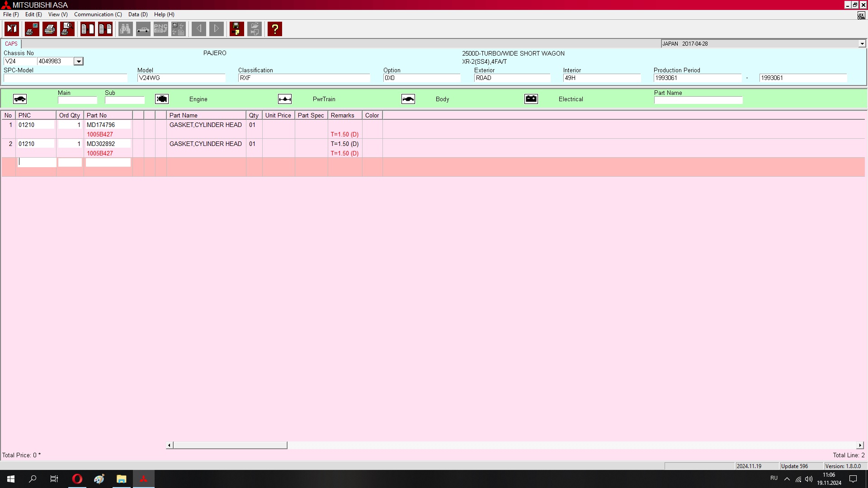Click the Part Name search field
The width and height of the screenshot is (868, 488).
(698, 100)
